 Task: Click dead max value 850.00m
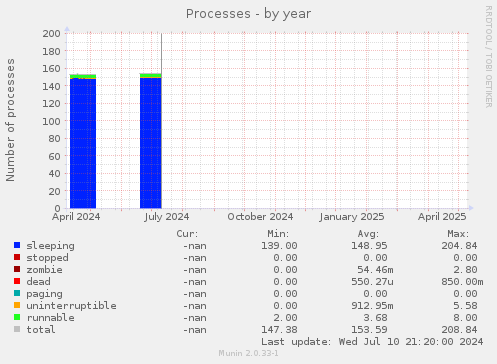point(462,282)
